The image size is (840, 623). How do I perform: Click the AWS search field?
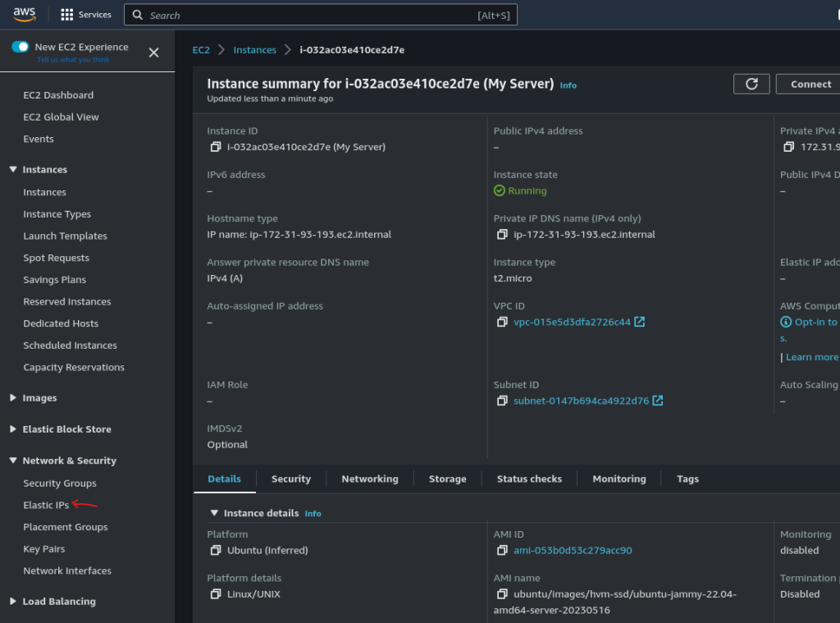321,15
